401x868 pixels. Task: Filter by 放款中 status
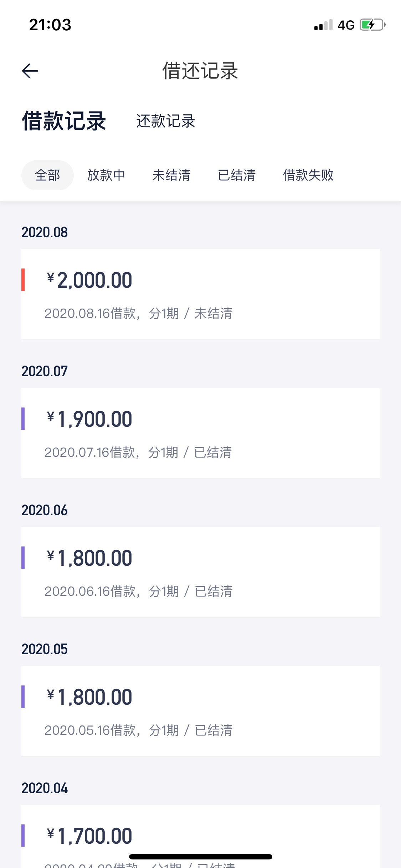point(106,175)
